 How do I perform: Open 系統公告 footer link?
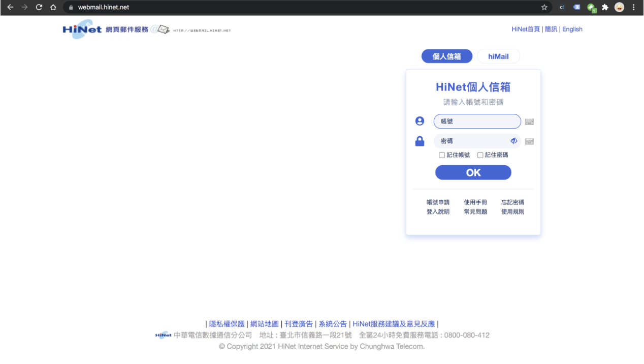point(333,324)
